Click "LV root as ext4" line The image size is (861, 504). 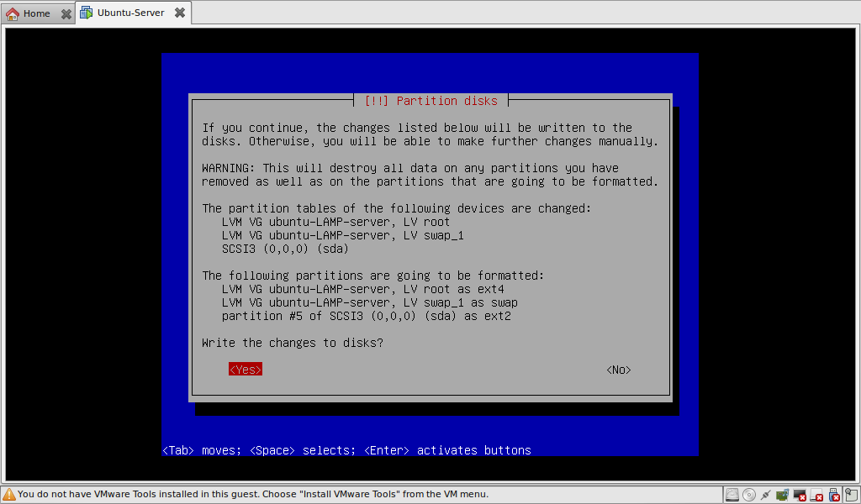coord(363,289)
